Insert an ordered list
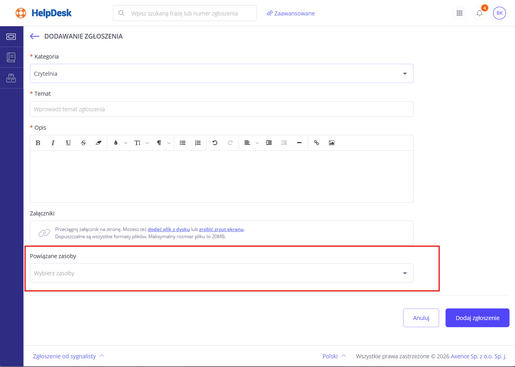Viewport: 515px width, 367px height. pyautogui.click(x=198, y=143)
